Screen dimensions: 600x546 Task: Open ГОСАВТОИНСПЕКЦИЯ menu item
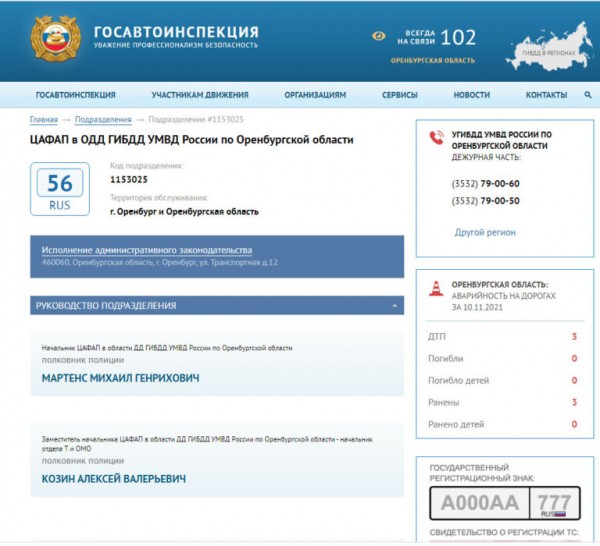75,95
